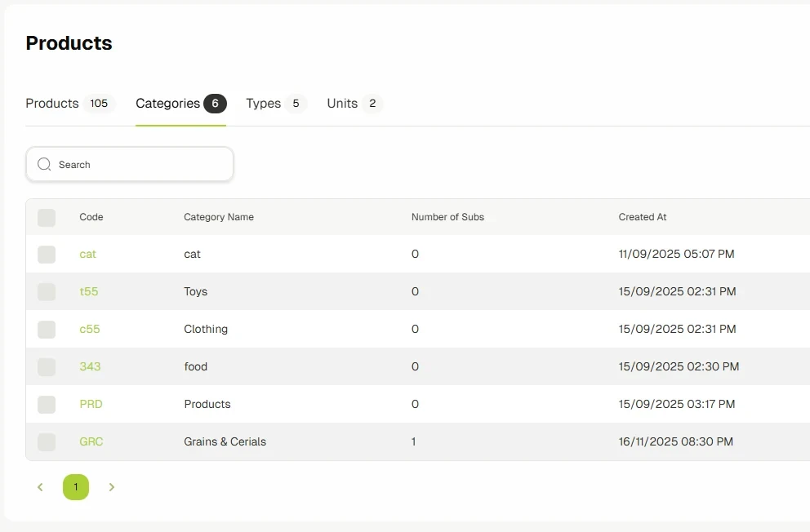Select the checkbox beside Toys
This screenshot has height=532, width=810.
[47, 291]
